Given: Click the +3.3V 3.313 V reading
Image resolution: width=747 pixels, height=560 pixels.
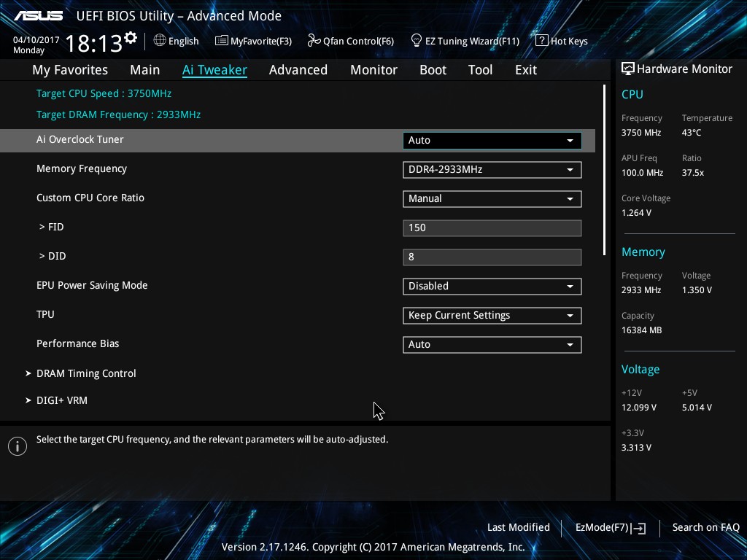Looking at the screenshot, I should click(636, 448).
